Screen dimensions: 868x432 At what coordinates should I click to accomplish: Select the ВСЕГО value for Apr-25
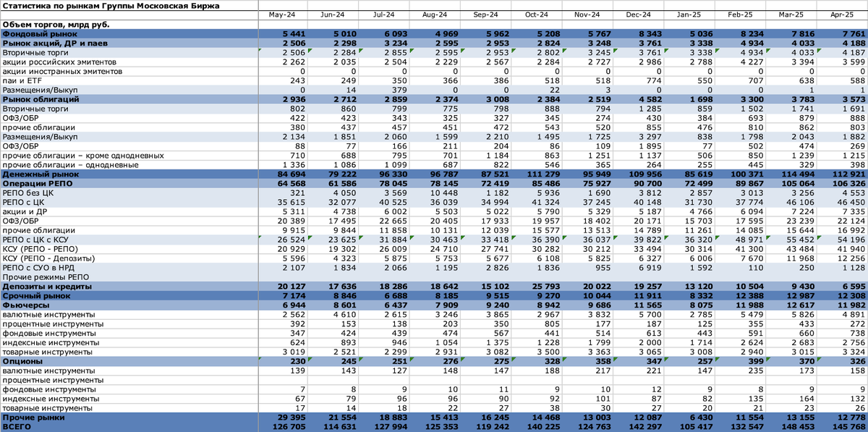[842, 427]
